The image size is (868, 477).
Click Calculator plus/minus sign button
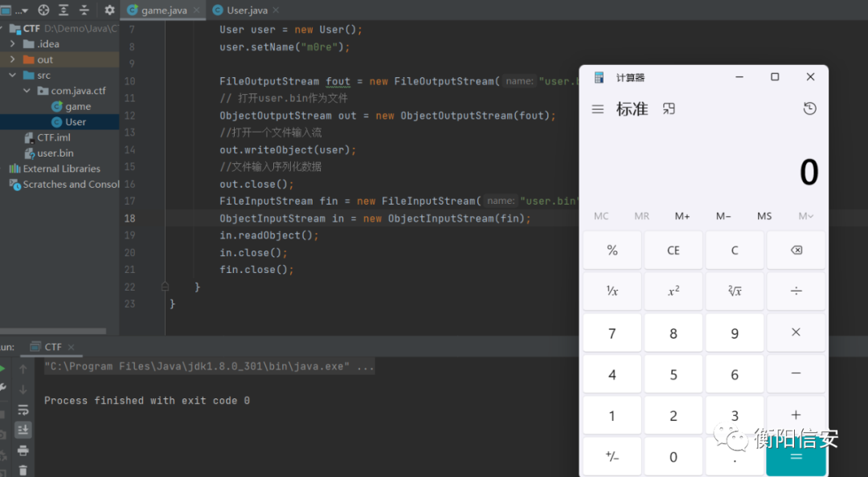click(x=612, y=457)
